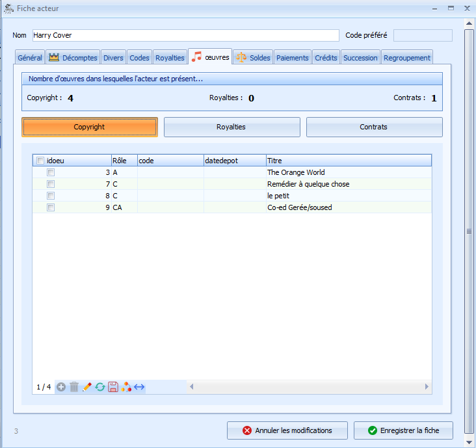Viewport: 476px width, 448px height.
Task: Click the Contrats button
Action: point(374,127)
